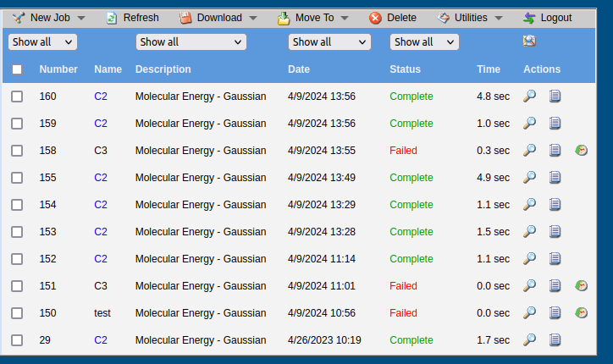This screenshot has height=364, width=613.
Task: View job 160 with magnifier icon
Action: click(x=529, y=96)
